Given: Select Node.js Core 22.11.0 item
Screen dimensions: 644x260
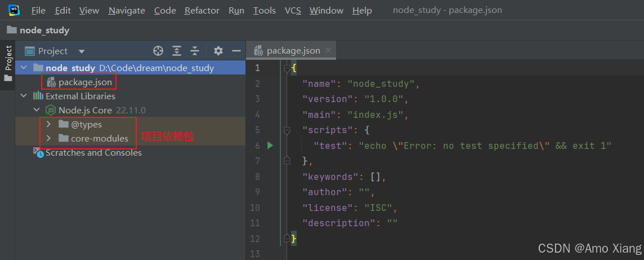Looking at the screenshot, I should [102, 110].
